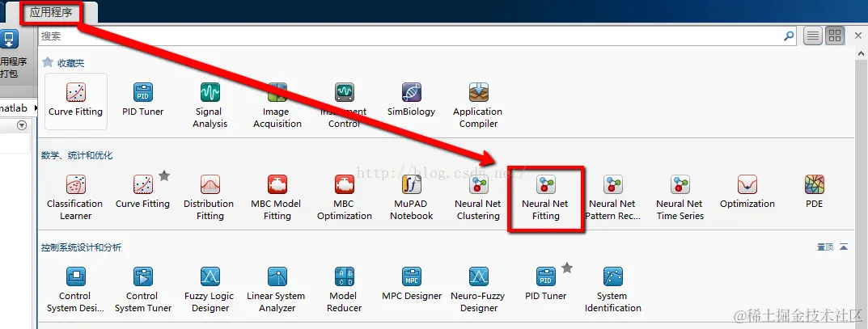This screenshot has height=329, width=868.
Task: Open the Neural Net Clustering app
Action: [x=478, y=197]
